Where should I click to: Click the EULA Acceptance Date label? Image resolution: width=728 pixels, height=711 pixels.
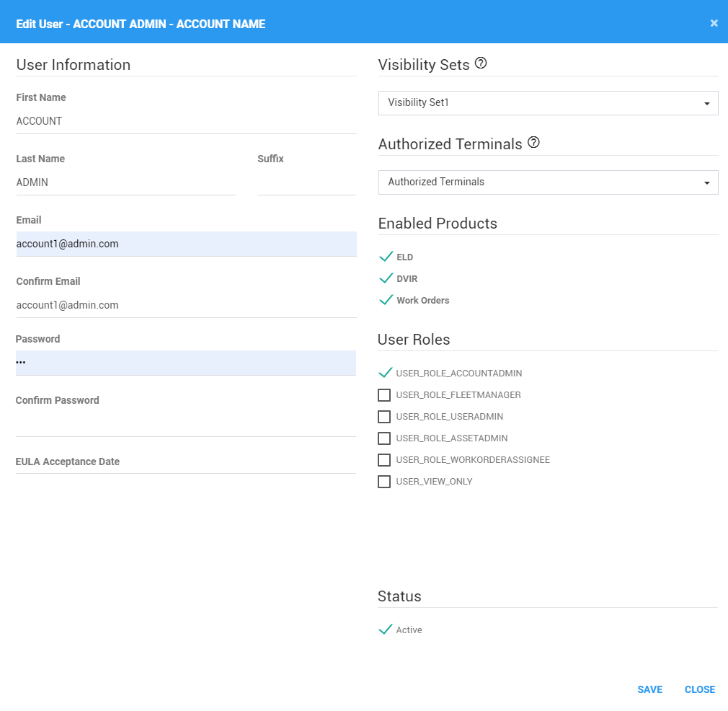click(x=67, y=462)
